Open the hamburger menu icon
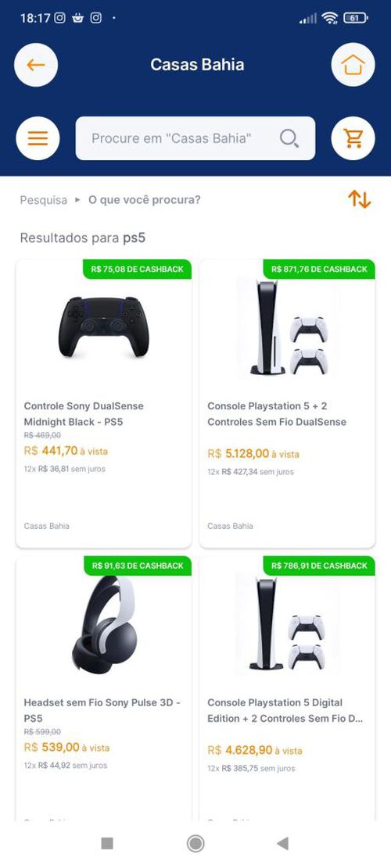Image resolution: width=391 pixels, height=868 pixels. point(38,138)
